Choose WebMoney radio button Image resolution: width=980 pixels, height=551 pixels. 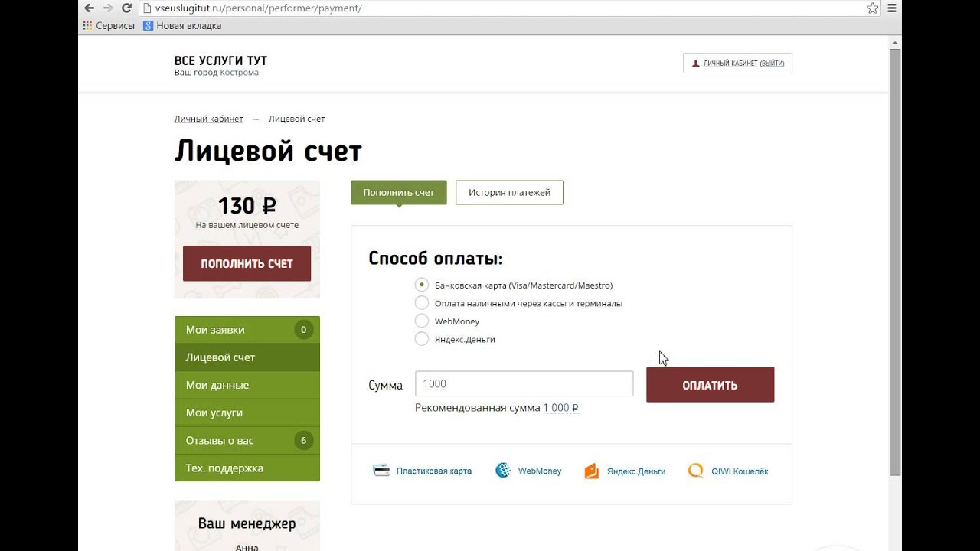point(422,321)
